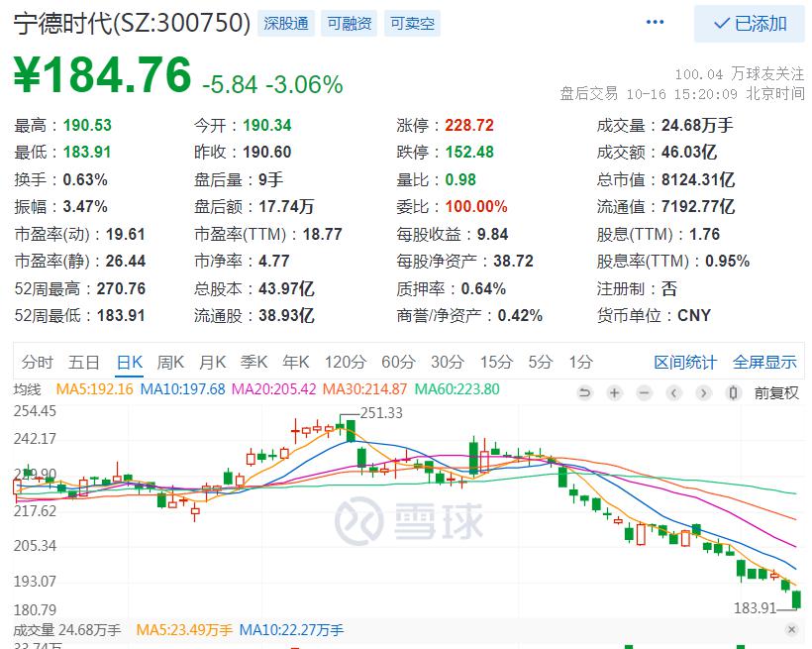
Task: Switch to the 周K weekly chart tab
Action: pos(170,362)
